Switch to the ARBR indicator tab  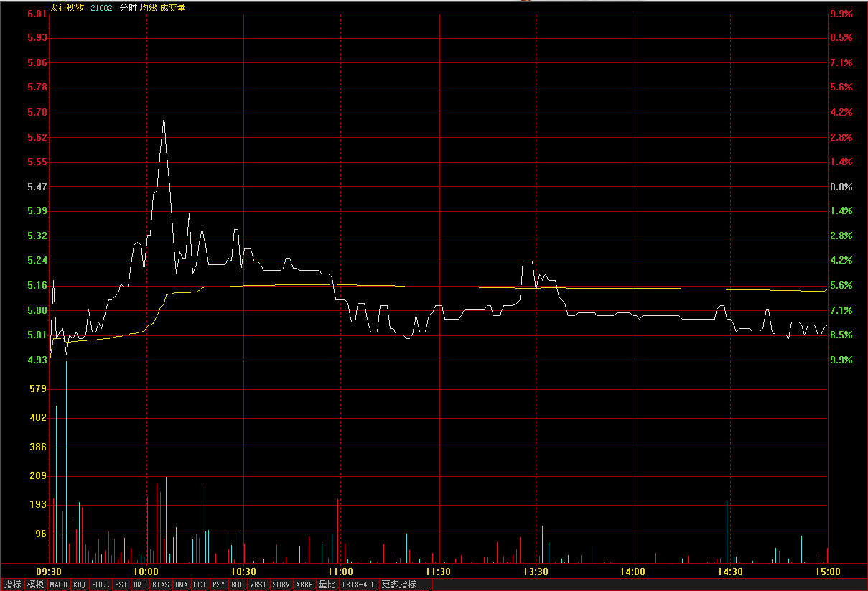(x=304, y=585)
